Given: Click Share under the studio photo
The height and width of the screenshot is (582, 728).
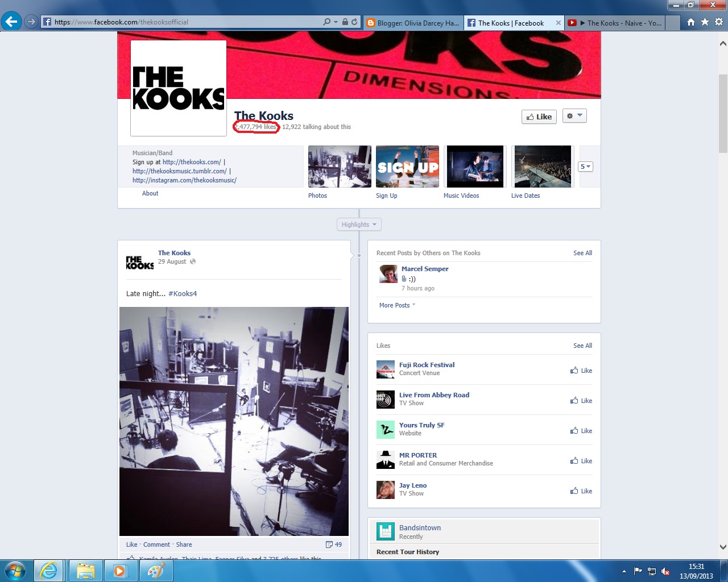Looking at the screenshot, I should 184,544.
